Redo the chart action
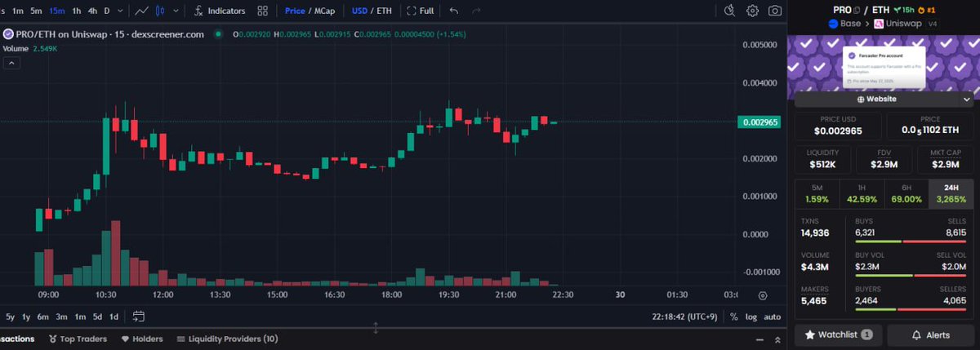 tap(477, 11)
